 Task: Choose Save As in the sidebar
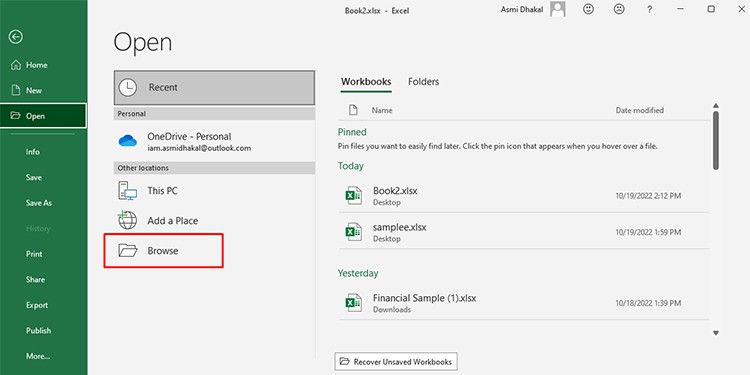pos(43,203)
